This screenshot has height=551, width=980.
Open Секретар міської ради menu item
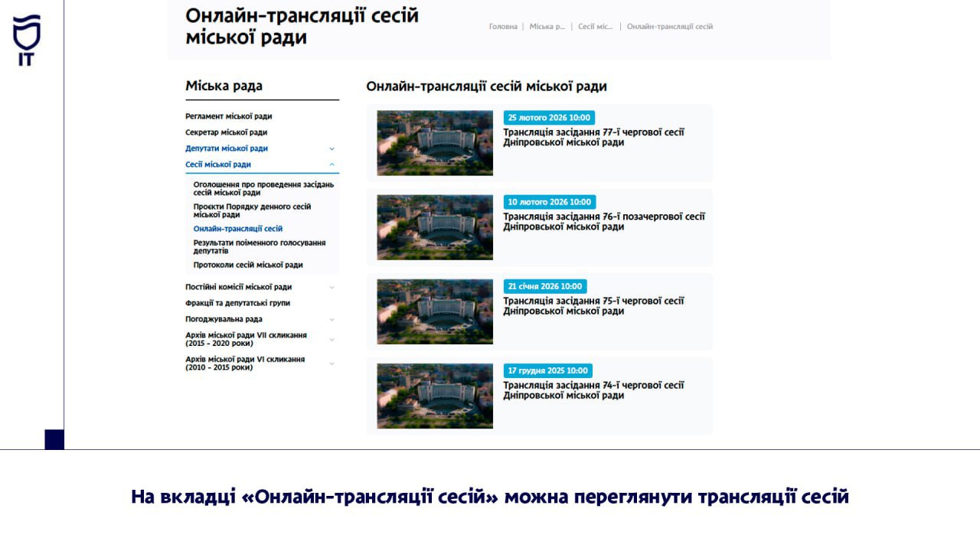pos(226,132)
